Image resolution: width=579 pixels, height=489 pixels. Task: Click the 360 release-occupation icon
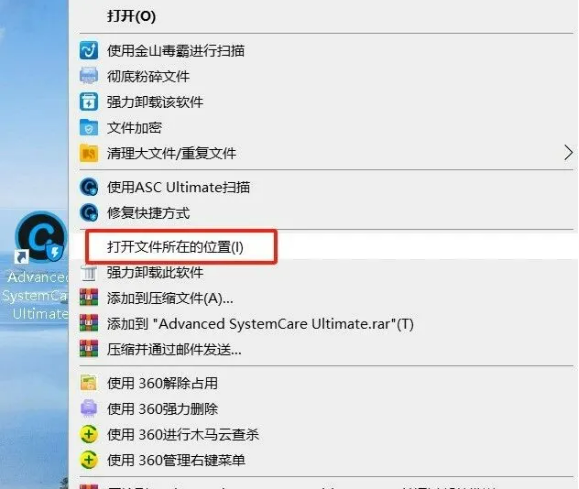pyautogui.click(x=89, y=383)
